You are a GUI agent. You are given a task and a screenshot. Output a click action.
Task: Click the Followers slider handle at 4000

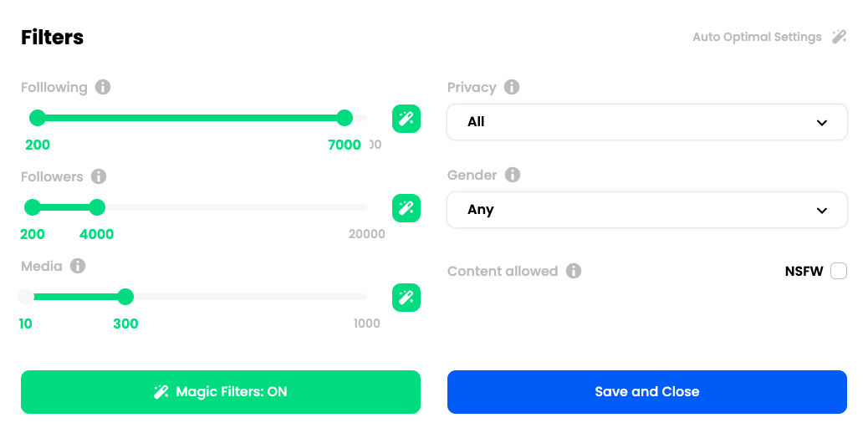(97, 207)
